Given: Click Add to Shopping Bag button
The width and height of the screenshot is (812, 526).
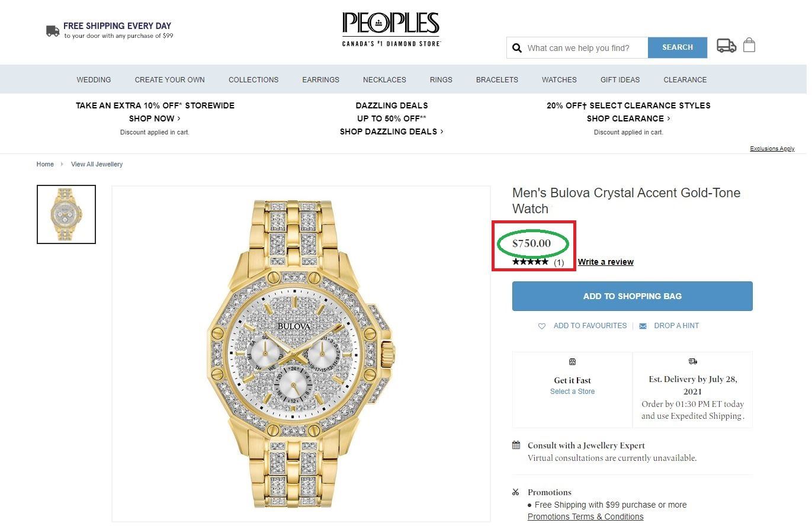Looking at the screenshot, I should (x=632, y=296).
